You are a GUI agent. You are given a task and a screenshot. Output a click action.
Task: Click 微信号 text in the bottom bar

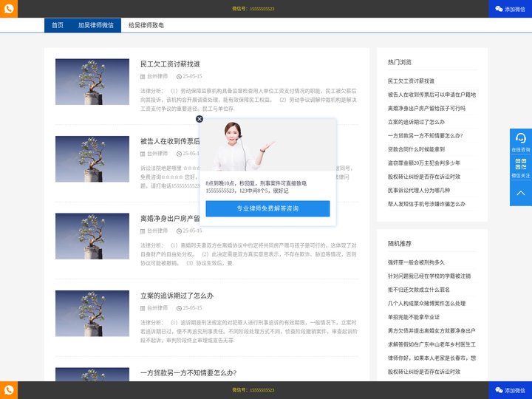pos(253,390)
